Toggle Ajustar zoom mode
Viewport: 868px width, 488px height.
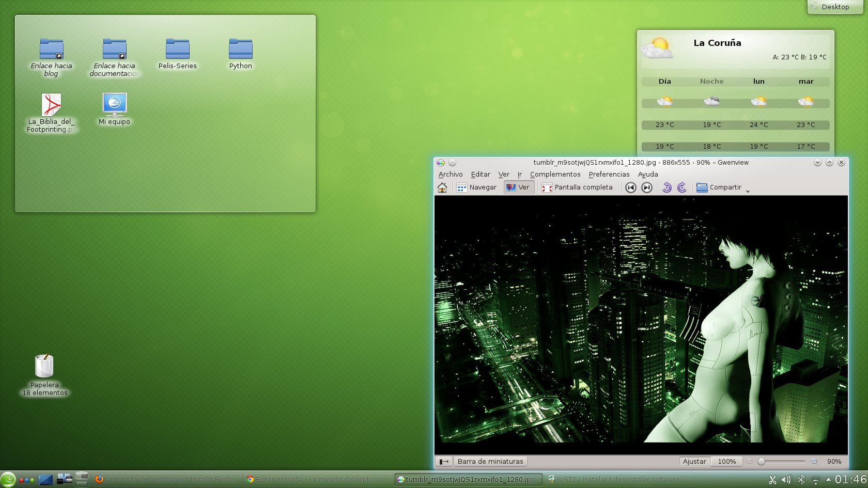694,461
